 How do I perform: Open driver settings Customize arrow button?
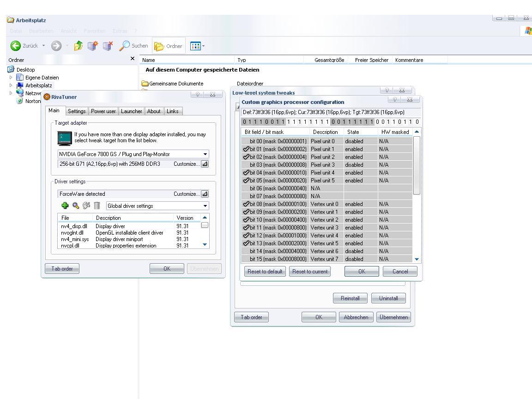[205, 194]
